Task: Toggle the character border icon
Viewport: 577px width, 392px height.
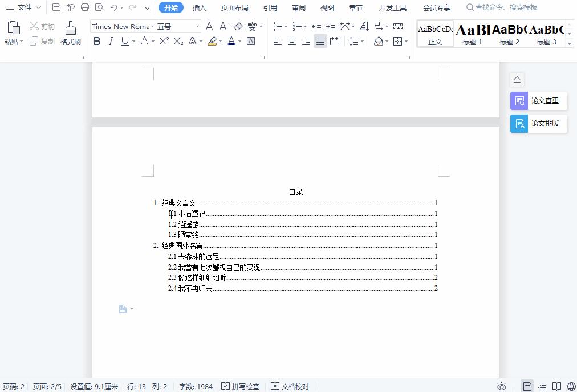Action: [x=250, y=41]
